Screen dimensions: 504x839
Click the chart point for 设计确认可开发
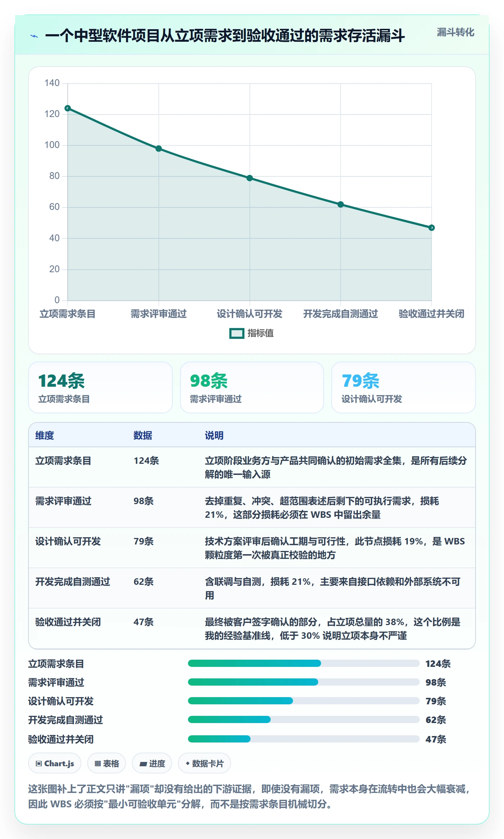[250, 178]
